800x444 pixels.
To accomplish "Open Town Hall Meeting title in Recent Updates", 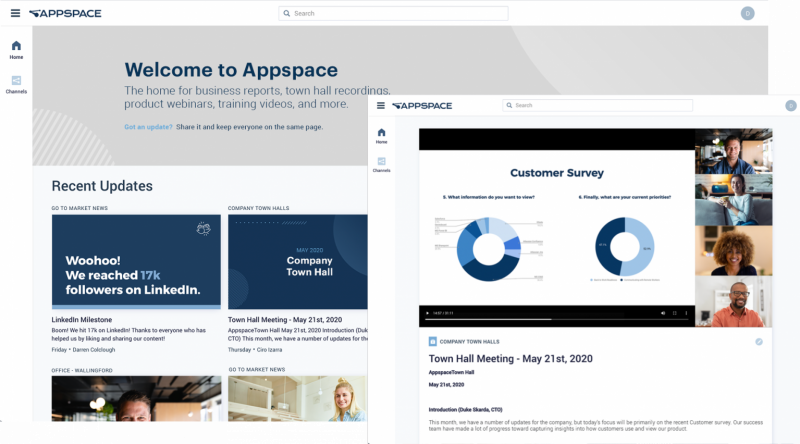I will click(x=285, y=319).
